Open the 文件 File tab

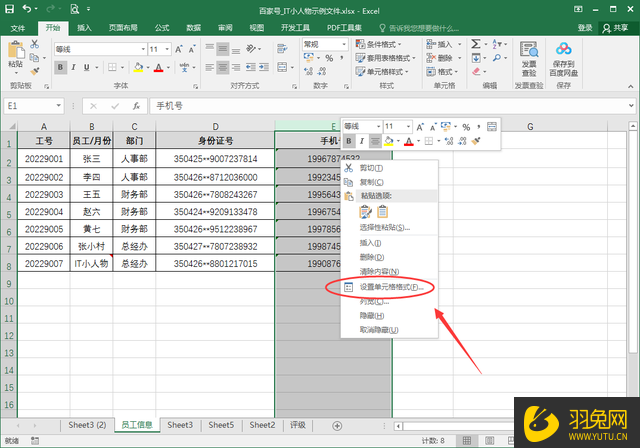(18, 28)
